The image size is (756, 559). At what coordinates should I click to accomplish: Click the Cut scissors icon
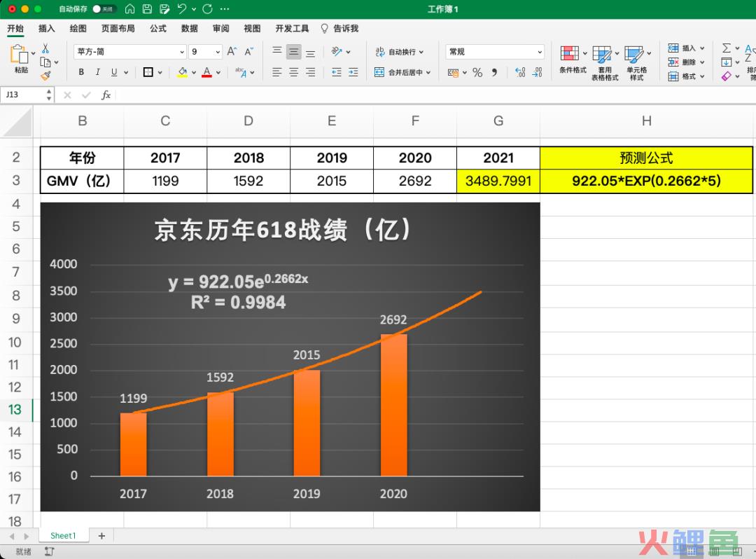[x=45, y=48]
